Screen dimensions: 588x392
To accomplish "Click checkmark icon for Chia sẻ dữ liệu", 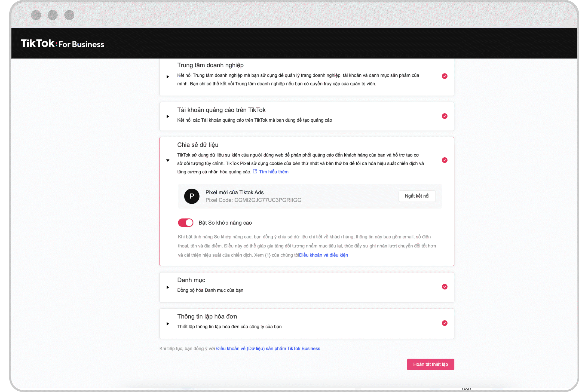I will click(445, 160).
